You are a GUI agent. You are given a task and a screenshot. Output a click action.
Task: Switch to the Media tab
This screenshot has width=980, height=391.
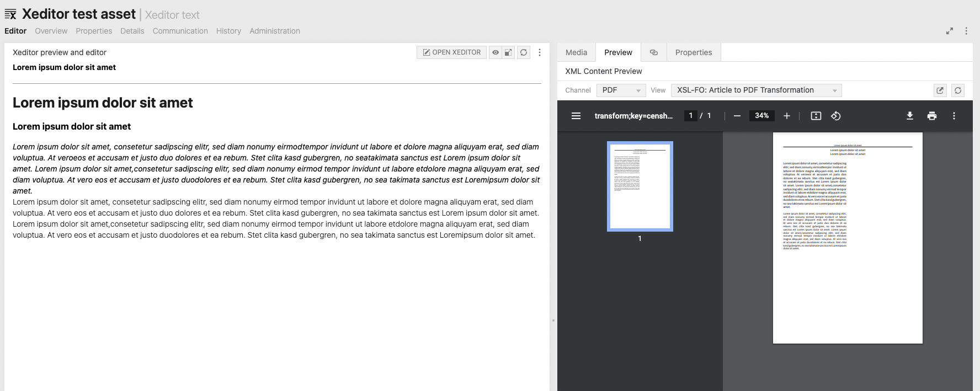pos(576,52)
